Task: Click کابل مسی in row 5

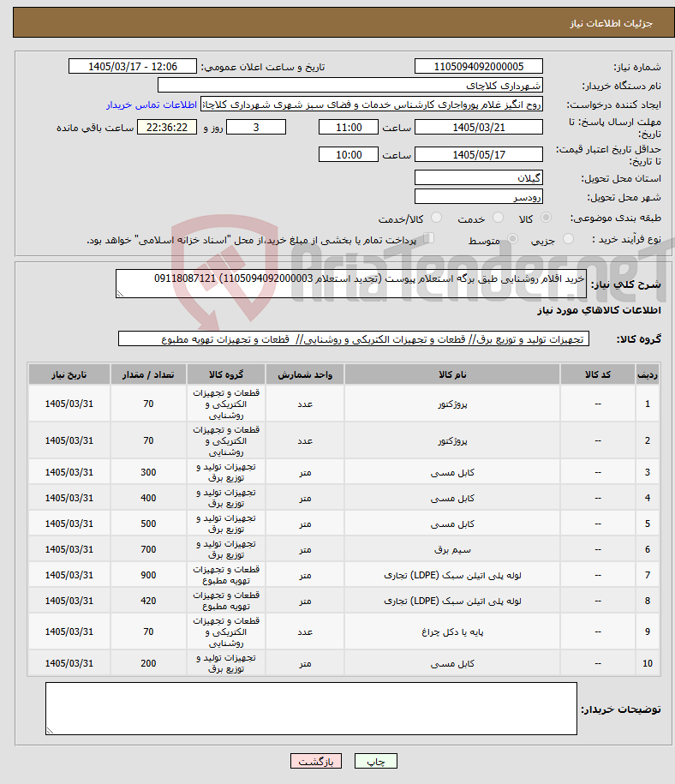Action: click(452, 524)
